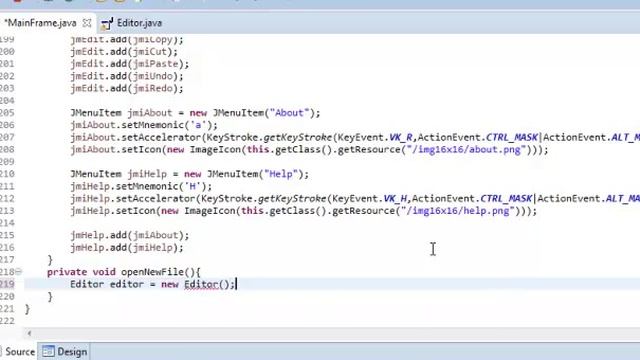Switch to the Design view tab
Image resolution: width=640 pixels, height=360 pixels.
[x=65, y=351]
